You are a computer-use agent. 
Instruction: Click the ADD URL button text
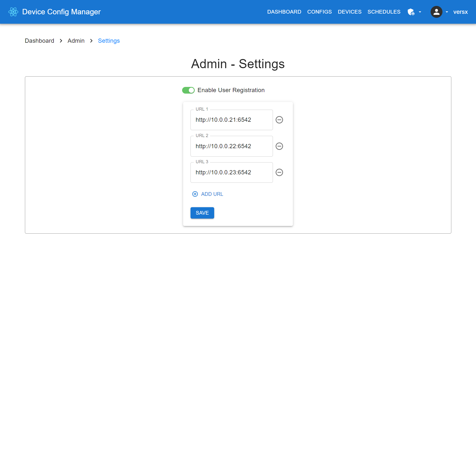[212, 194]
